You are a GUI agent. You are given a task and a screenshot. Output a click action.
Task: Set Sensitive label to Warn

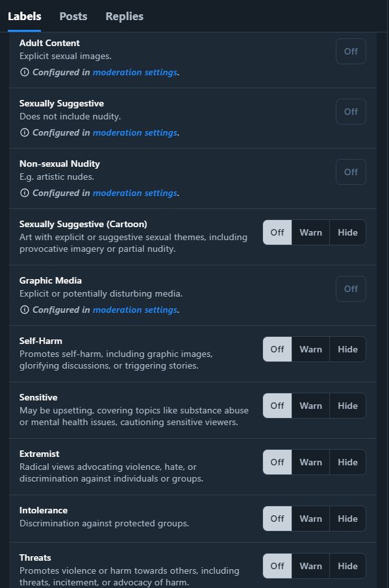[x=310, y=405]
